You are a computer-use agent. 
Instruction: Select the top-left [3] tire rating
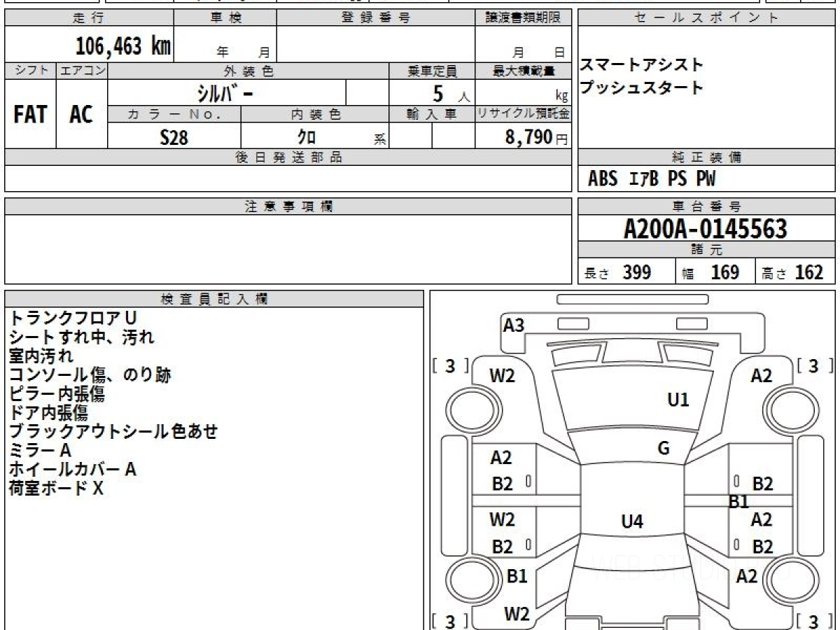pyautogui.click(x=450, y=365)
